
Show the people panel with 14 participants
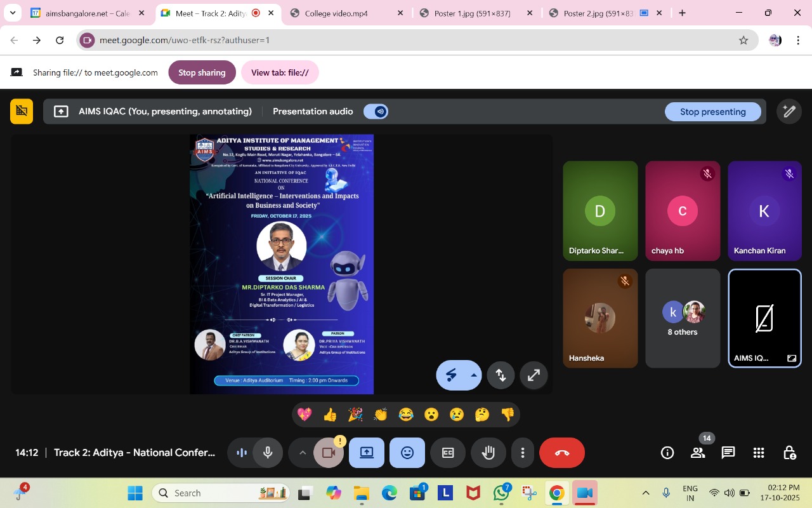[x=698, y=453]
